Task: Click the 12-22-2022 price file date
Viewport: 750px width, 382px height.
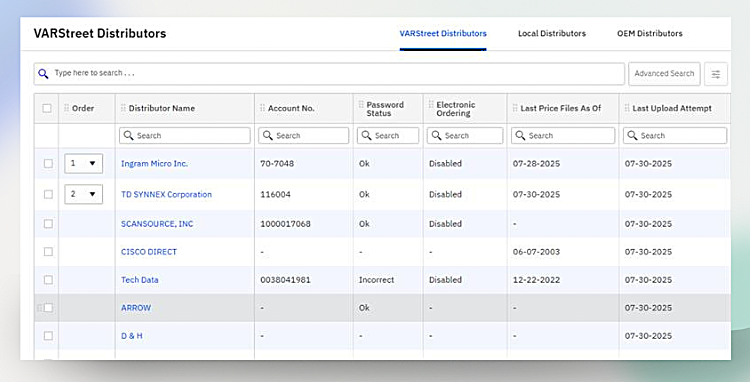Action: pyautogui.click(x=536, y=280)
